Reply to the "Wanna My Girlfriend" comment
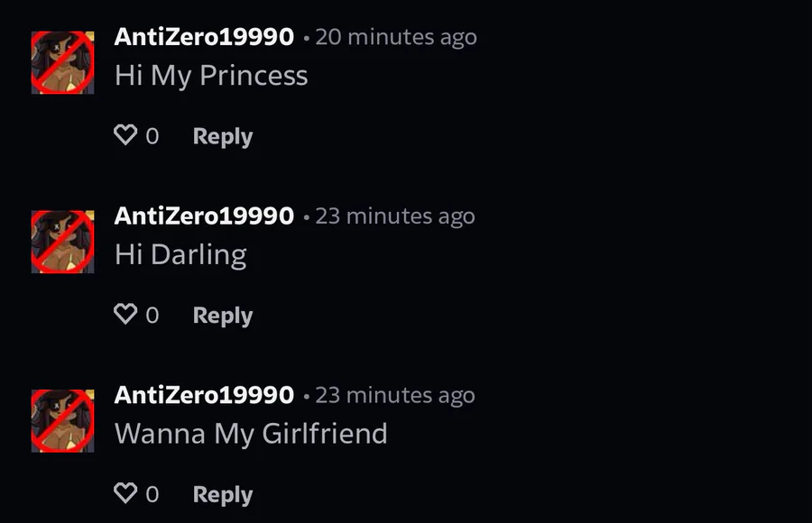The image size is (812, 523). click(x=223, y=495)
